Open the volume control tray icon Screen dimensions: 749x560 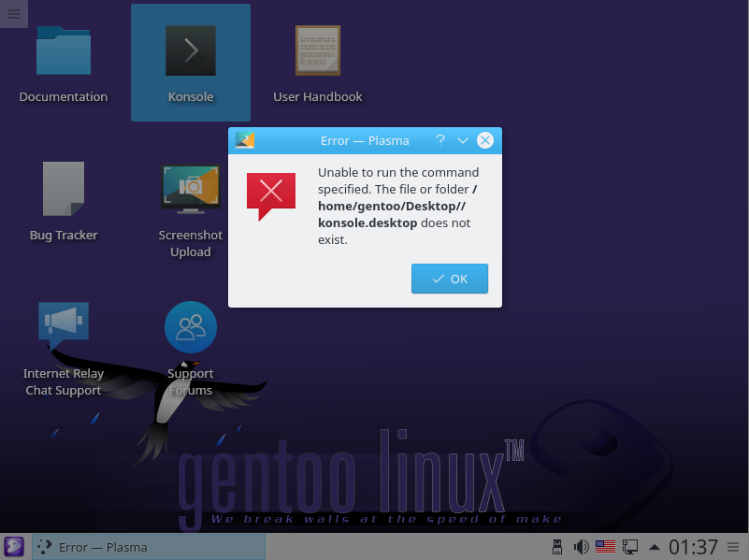pos(582,547)
